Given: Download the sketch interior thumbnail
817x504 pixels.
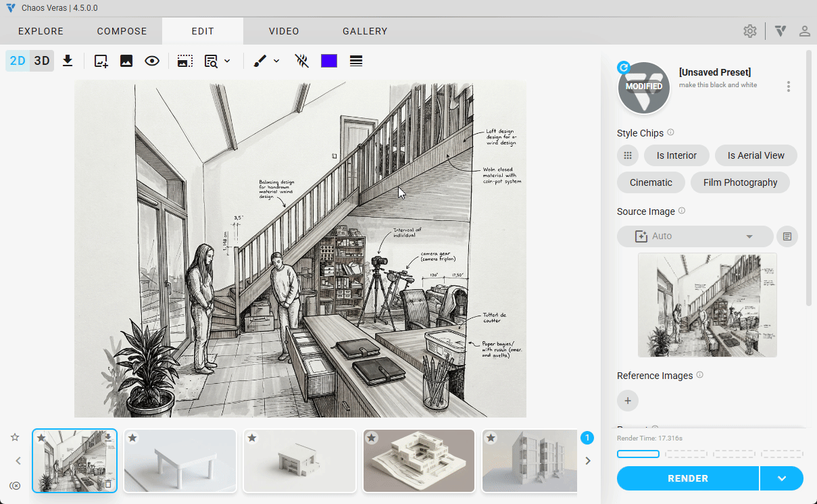Looking at the screenshot, I should tap(108, 438).
